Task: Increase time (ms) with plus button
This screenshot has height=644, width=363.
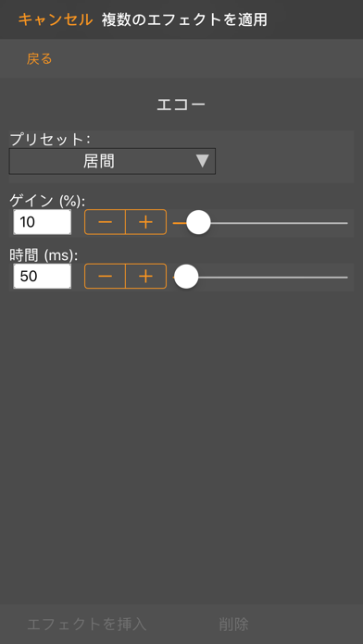Action: 146,277
